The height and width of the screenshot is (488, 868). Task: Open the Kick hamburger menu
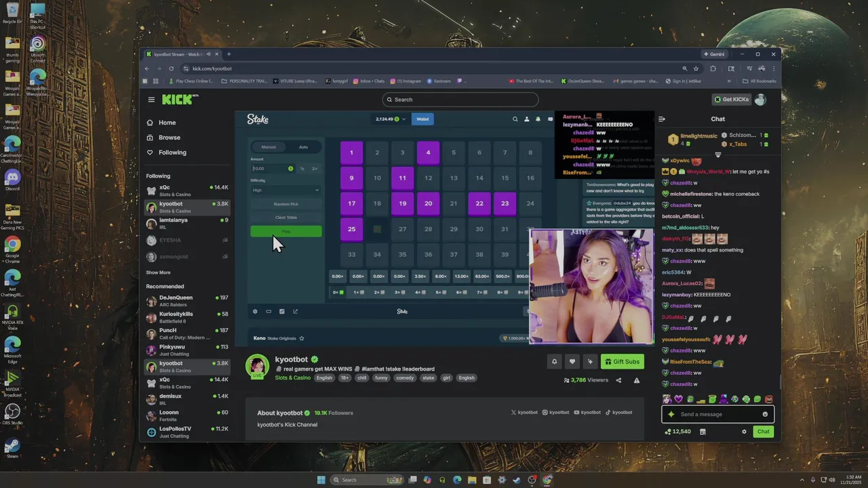click(x=151, y=100)
